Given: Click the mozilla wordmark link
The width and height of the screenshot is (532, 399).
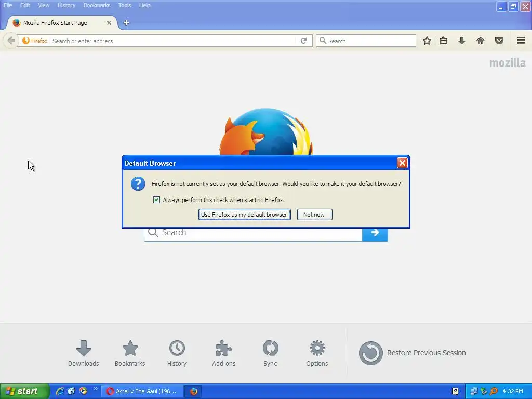Looking at the screenshot, I should coord(508,63).
